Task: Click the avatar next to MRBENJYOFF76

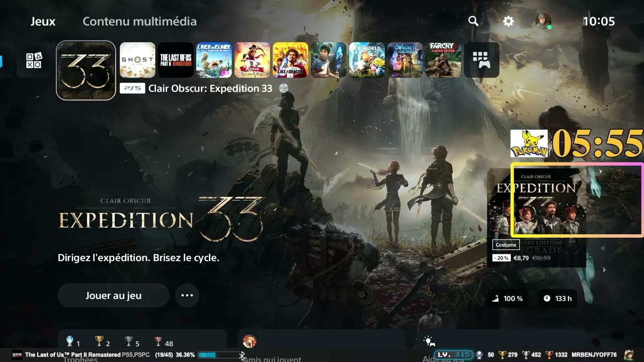Action: (x=628, y=355)
